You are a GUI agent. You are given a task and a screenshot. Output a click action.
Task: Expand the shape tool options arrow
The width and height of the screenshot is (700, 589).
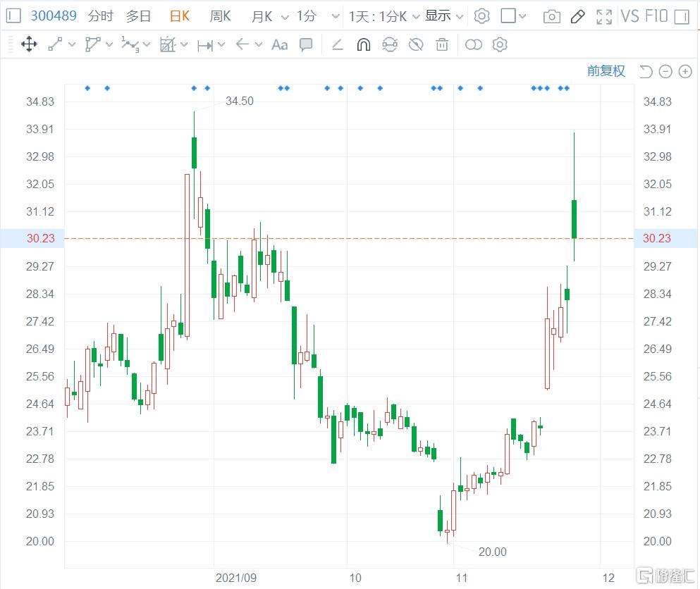(109, 44)
